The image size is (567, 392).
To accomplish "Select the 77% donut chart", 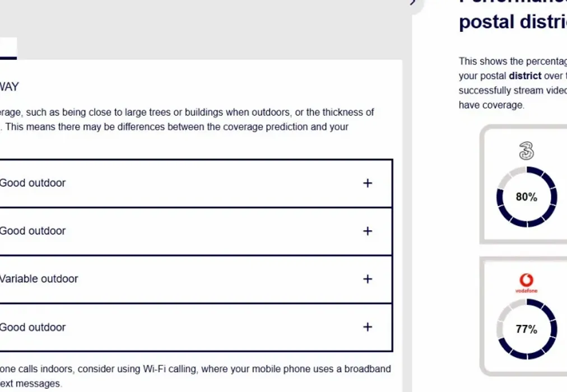I will pyautogui.click(x=527, y=329).
